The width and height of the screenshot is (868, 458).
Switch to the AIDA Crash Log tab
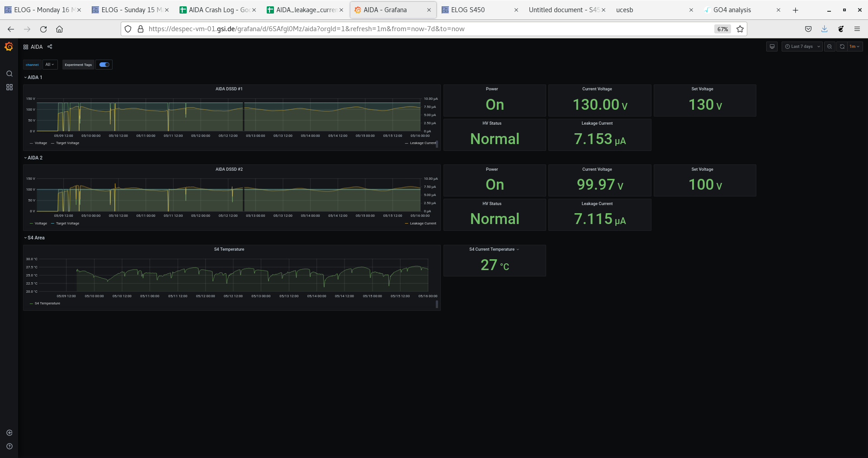[217, 10]
